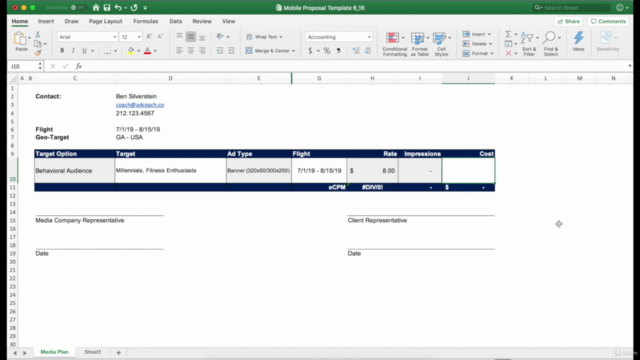
Task: Click in the Search Sheet field
Action: pos(571,7)
